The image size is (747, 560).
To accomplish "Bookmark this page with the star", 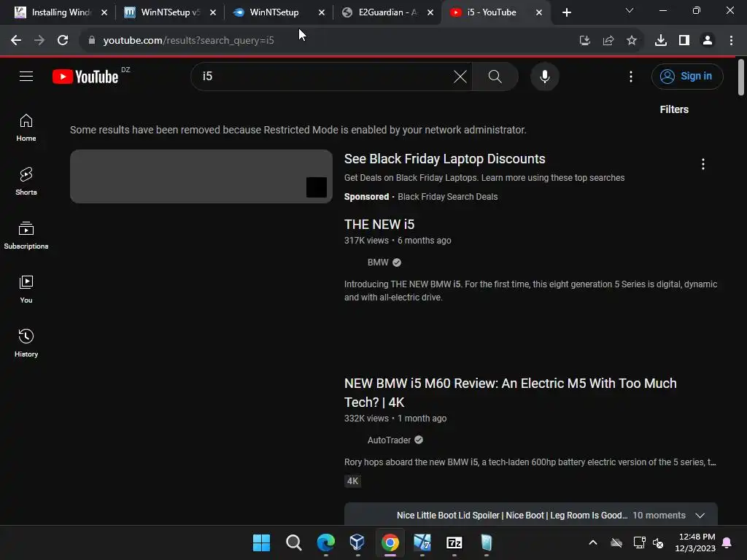I will tap(631, 41).
